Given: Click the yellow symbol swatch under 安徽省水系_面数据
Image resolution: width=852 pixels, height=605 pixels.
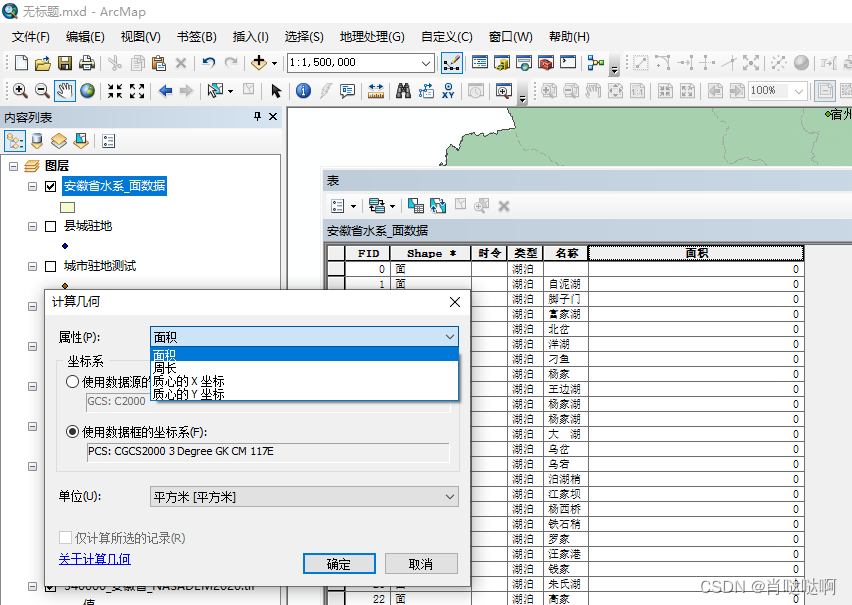Looking at the screenshot, I should (x=67, y=207).
